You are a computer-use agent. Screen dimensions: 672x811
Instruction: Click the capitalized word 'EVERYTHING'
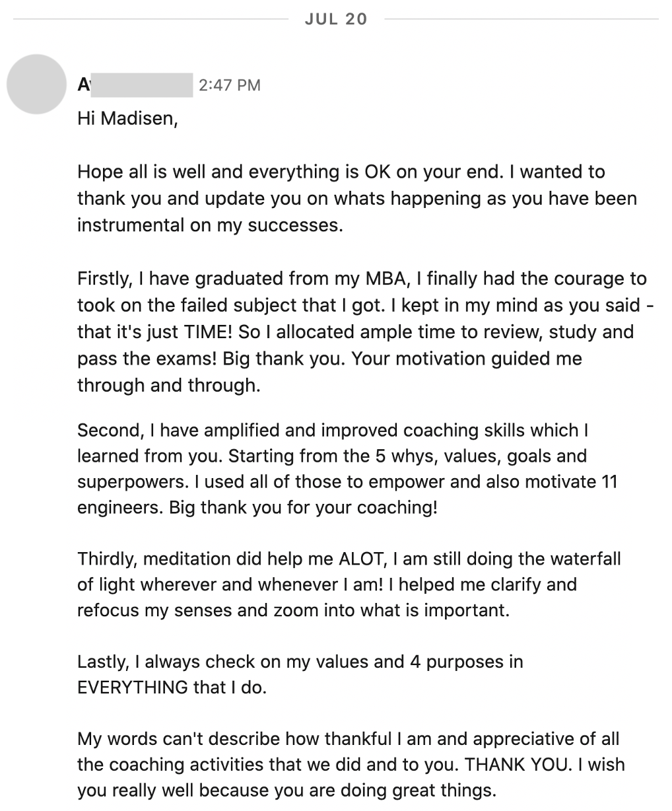pos(133,688)
